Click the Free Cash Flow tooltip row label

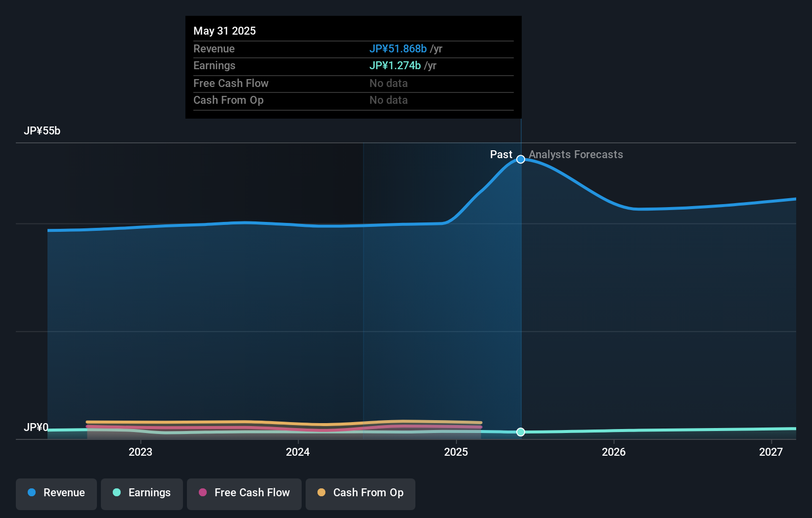231,83
